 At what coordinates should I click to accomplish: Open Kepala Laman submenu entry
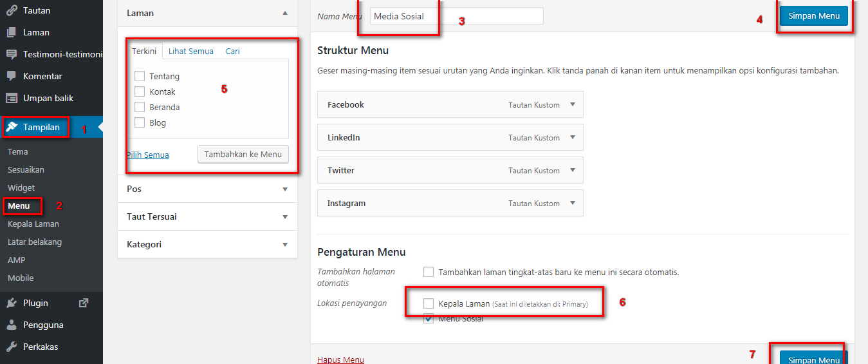click(33, 224)
